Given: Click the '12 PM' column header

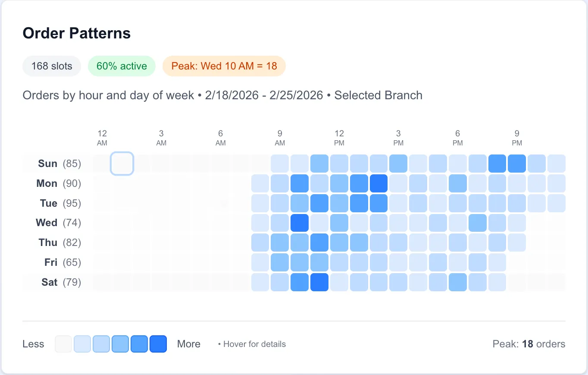Looking at the screenshot, I should pos(339,138).
